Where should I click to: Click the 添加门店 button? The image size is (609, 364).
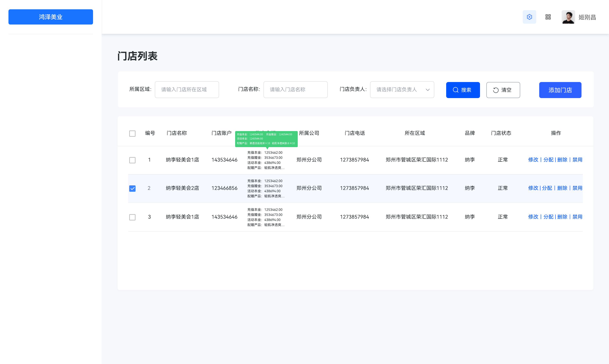pyautogui.click(x=560, y=90)
